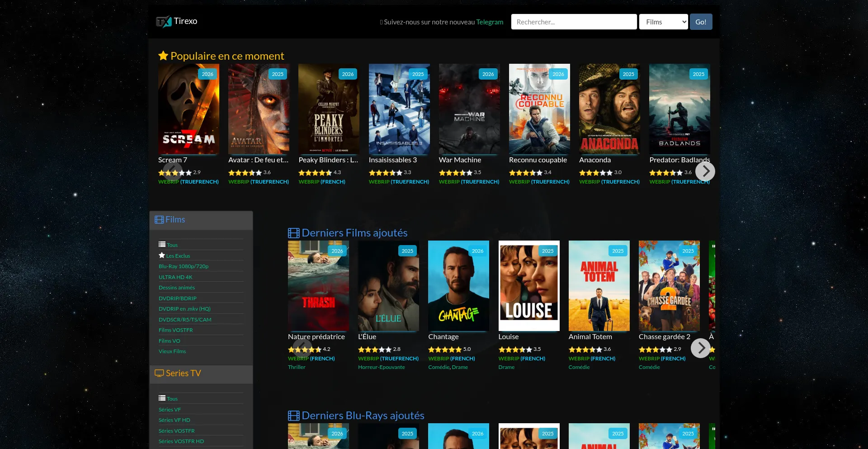The width and height of the screenshot is (868, 449).
Task: Click the film reel icon beside Derniers Films ajoutés
Action: click(294, 233)
